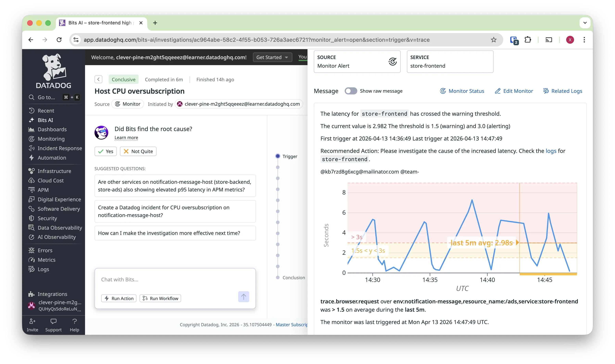
Task: Navigate to APM in the sidebar
Action: click(43, 190)
